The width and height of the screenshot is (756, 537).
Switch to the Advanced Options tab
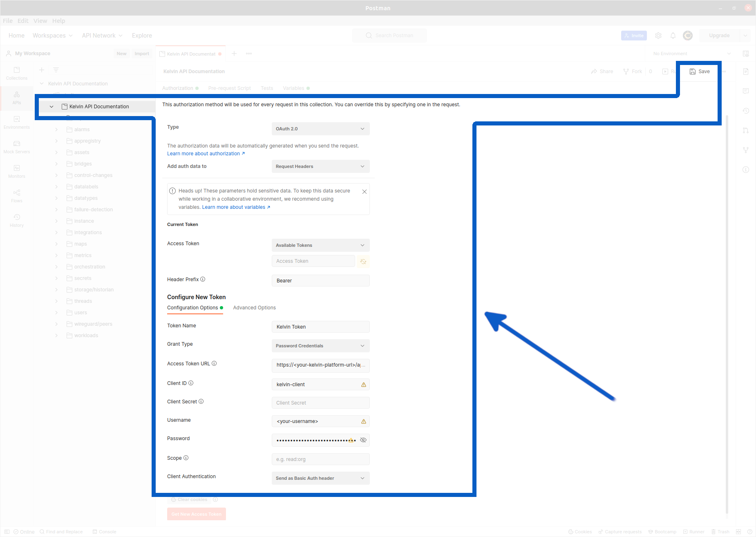(254, 308)
